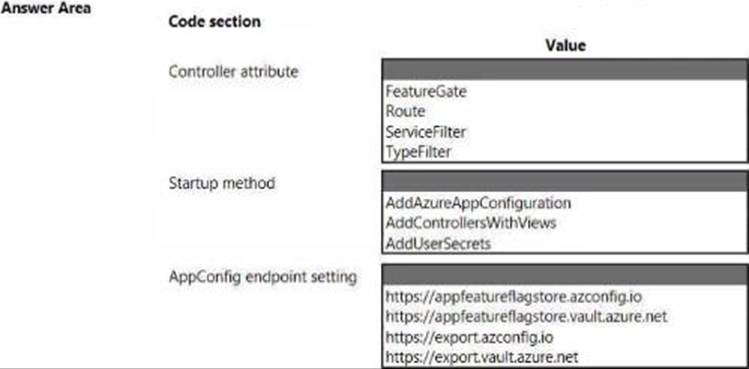Pick ServiceFilter from the controller attribute values
The height and width of the screenshot is (369, 749).
coord(425,132)
